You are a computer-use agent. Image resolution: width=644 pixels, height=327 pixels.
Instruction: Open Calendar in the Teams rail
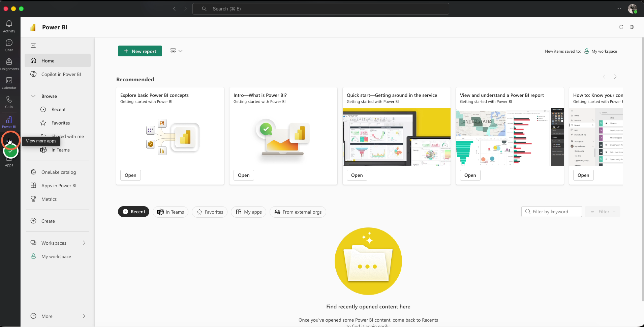9,83
